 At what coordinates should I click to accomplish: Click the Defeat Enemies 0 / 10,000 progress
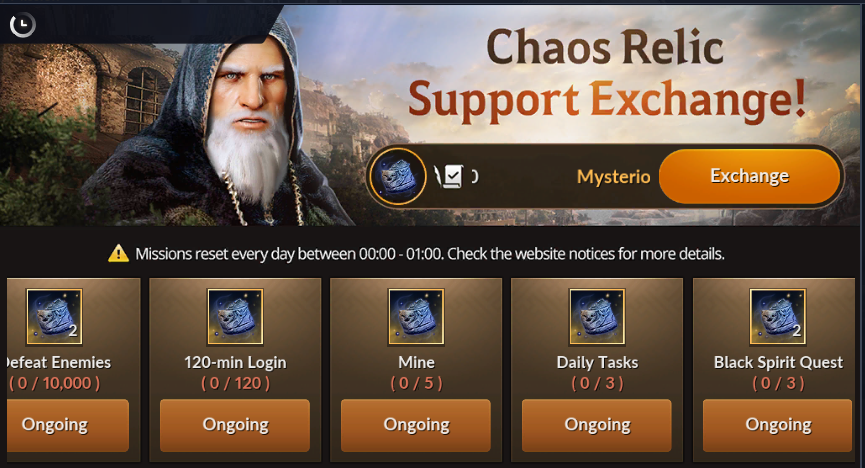coord(55,383)
